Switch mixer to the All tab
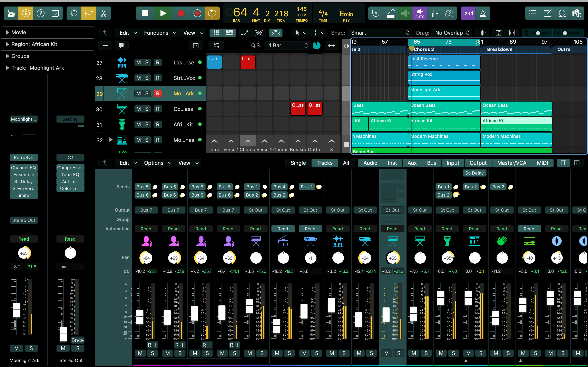This screenshot has height=367, width=588. pos(346,163)
